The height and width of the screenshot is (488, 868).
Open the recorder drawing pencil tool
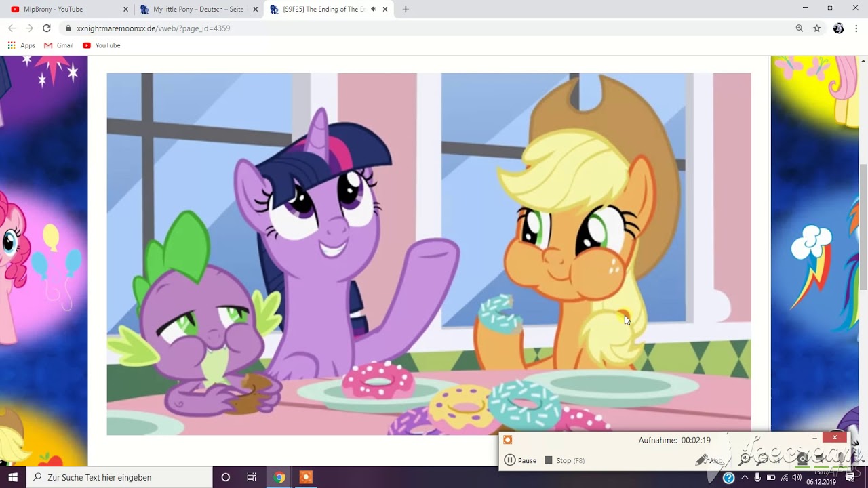click(702, 460)
